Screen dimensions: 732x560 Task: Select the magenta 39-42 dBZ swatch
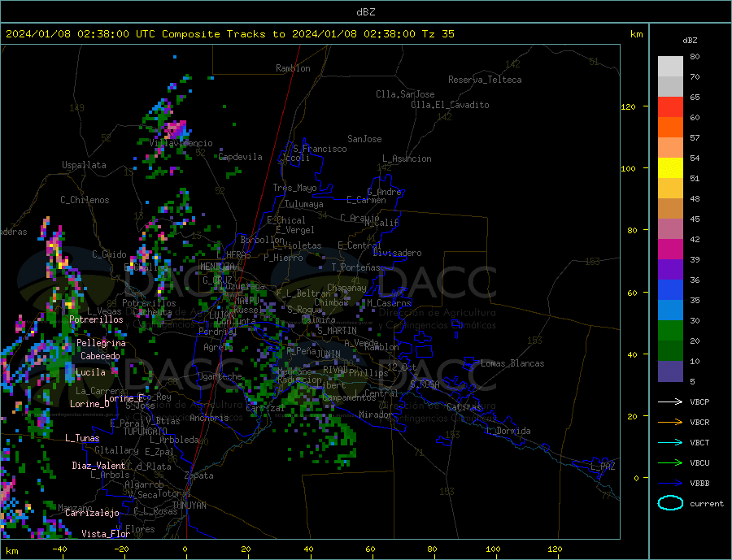670,250
